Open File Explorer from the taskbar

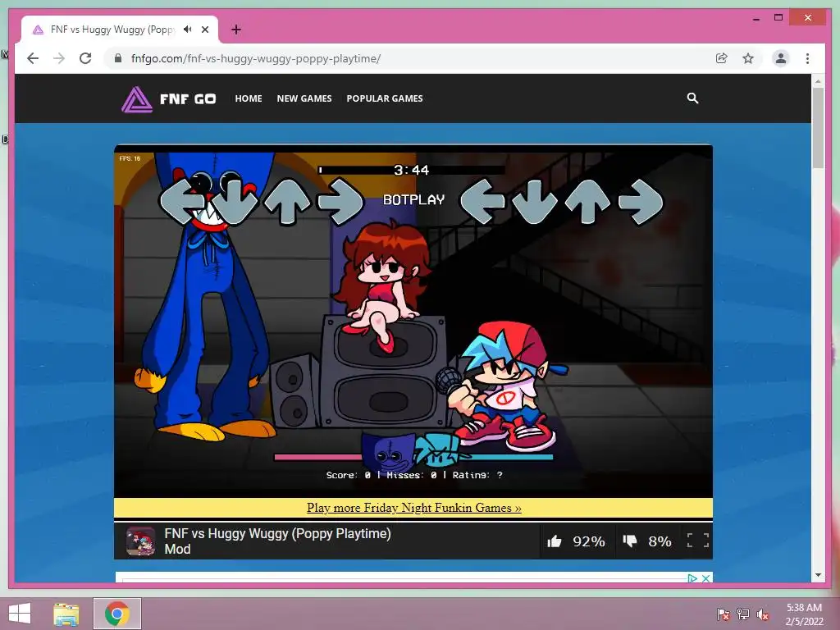click(x=66, y=614)
